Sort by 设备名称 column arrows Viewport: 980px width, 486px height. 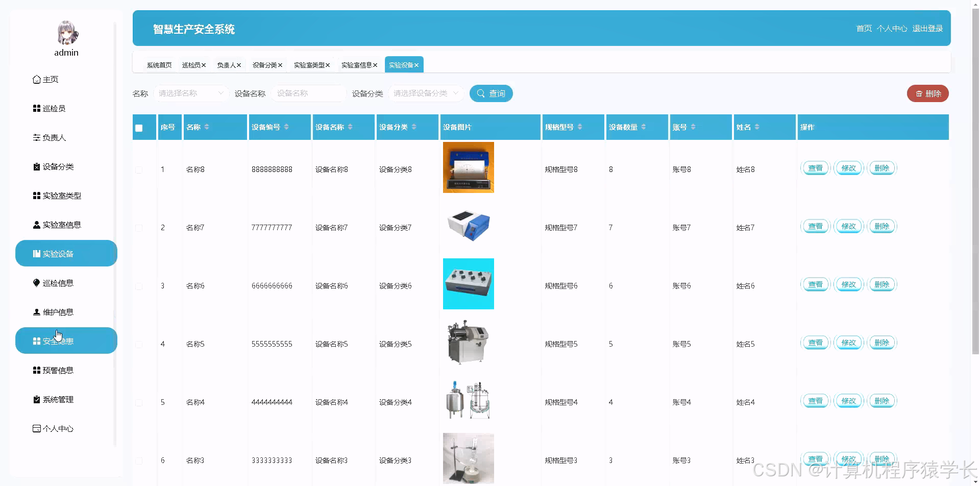(350, 127)
